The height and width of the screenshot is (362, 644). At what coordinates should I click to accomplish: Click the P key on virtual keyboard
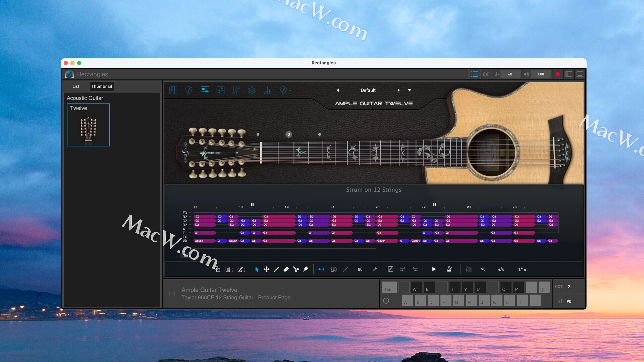519,287
